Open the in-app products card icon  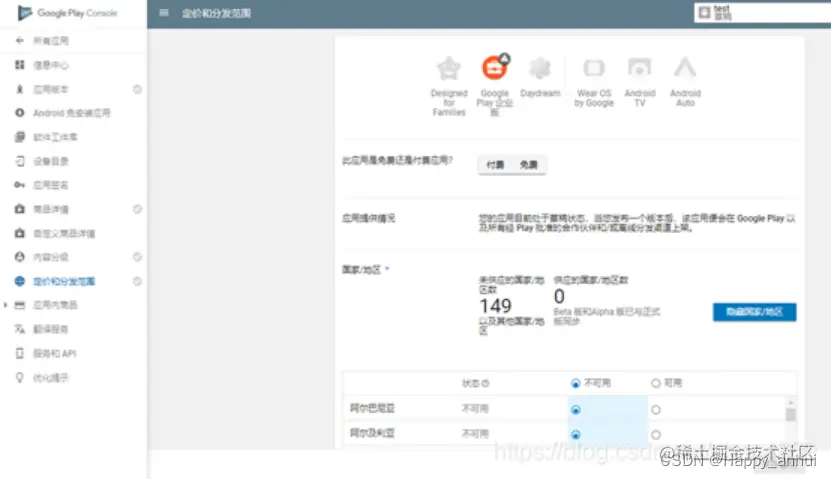[20, 305]
